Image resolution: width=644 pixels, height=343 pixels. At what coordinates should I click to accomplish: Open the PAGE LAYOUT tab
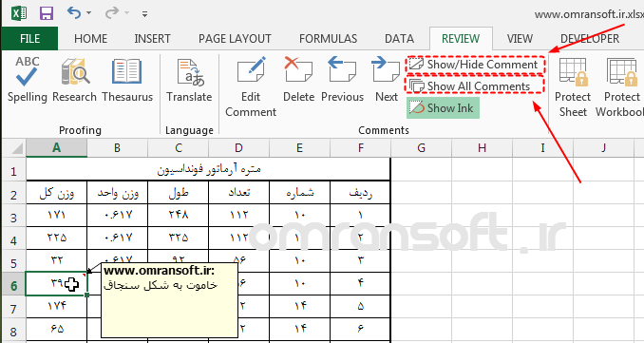[235, 39]
